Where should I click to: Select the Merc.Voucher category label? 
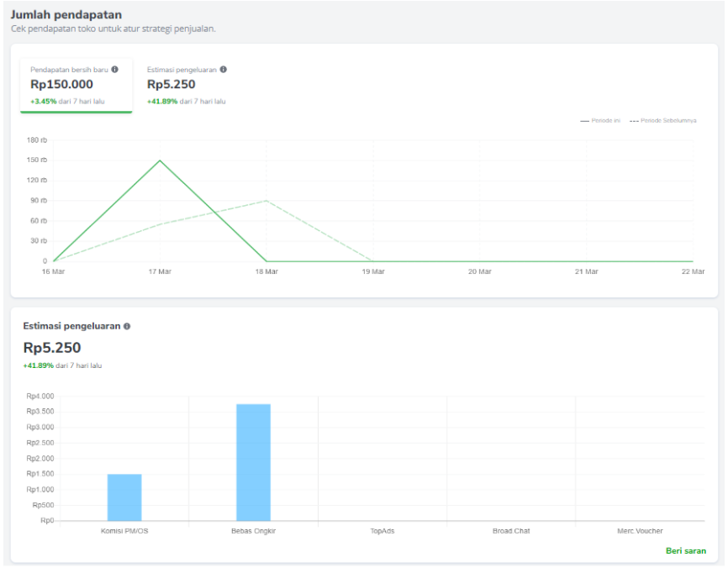(640, 531)
